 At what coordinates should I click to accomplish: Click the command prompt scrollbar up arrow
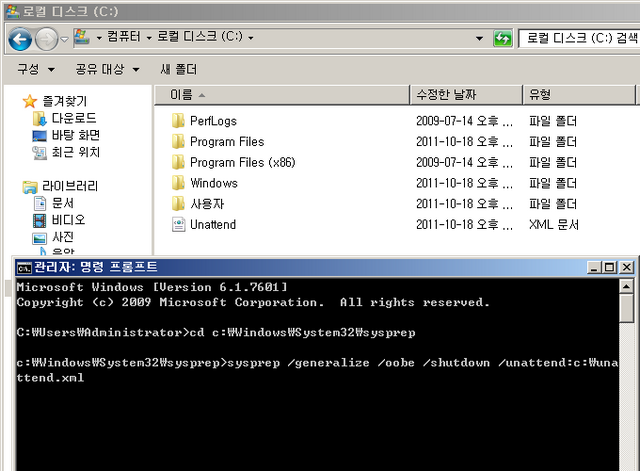point(626,286)
